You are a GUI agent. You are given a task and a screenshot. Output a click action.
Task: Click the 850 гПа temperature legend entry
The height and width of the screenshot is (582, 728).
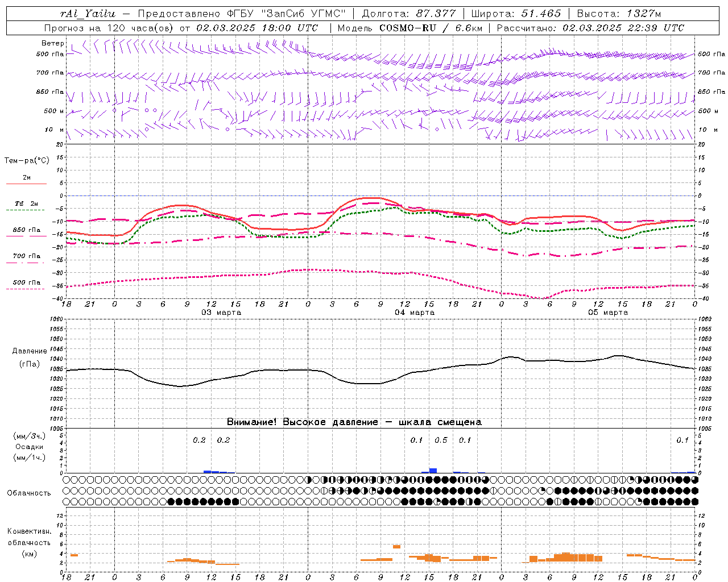(x=26, y=232)
